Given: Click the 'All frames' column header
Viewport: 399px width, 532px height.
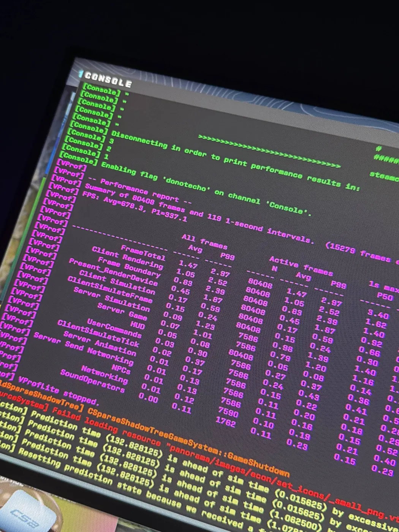Looking at the screenshot, I should tap(204, 242).
